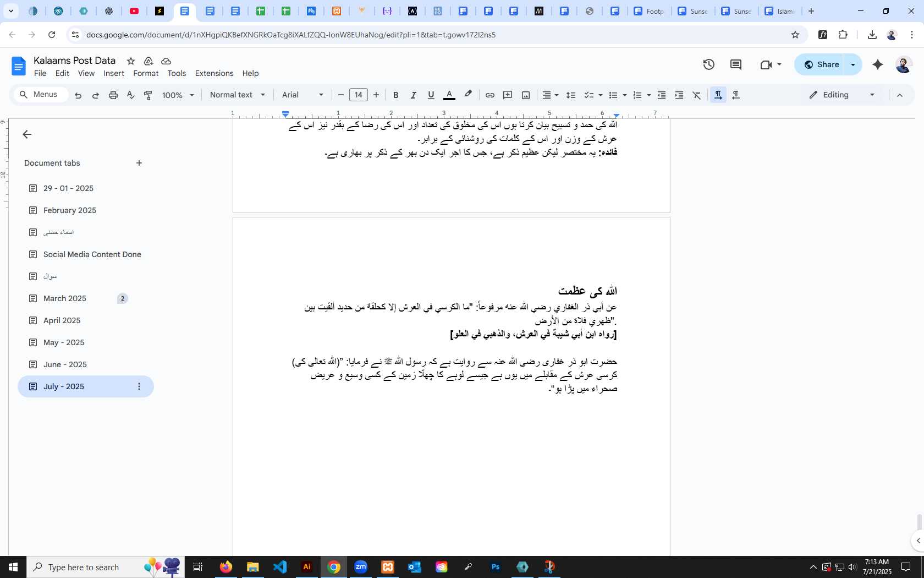Reload the page in Chrome
Screen dimensions: 924x578
pyautogui.click(x=52, y=35)
